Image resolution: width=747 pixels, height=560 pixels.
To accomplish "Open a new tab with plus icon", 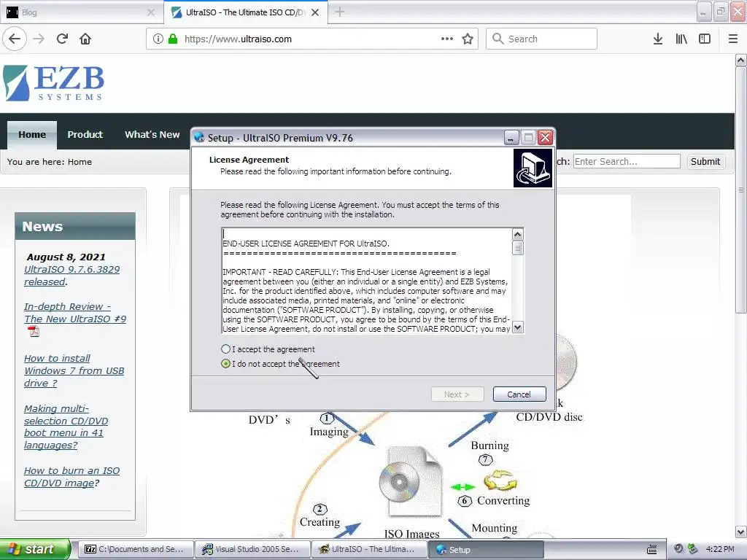I will 340,12.
